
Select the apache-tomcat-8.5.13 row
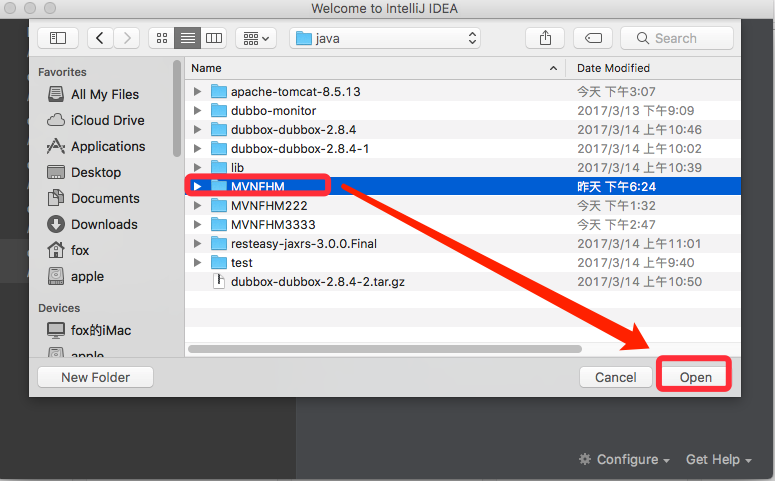463,91
